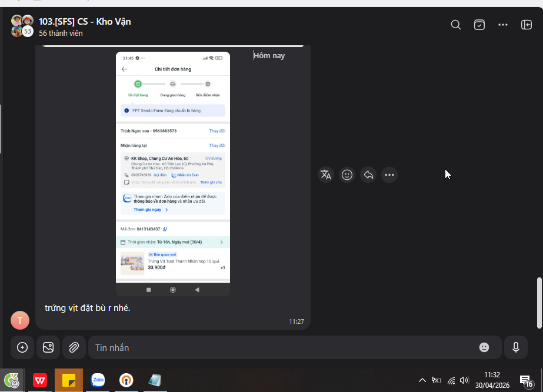View the 56 thành viên member list

pos(61,33)
